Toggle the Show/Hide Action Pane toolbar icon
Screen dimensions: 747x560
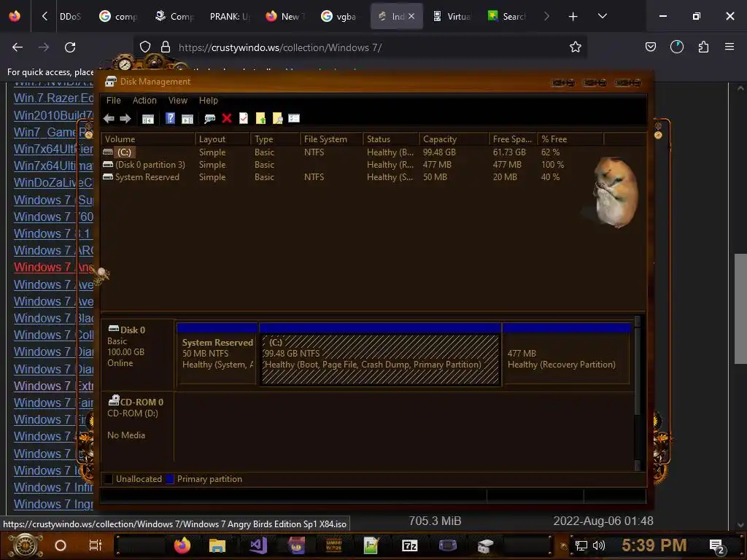tap(187, 119)
